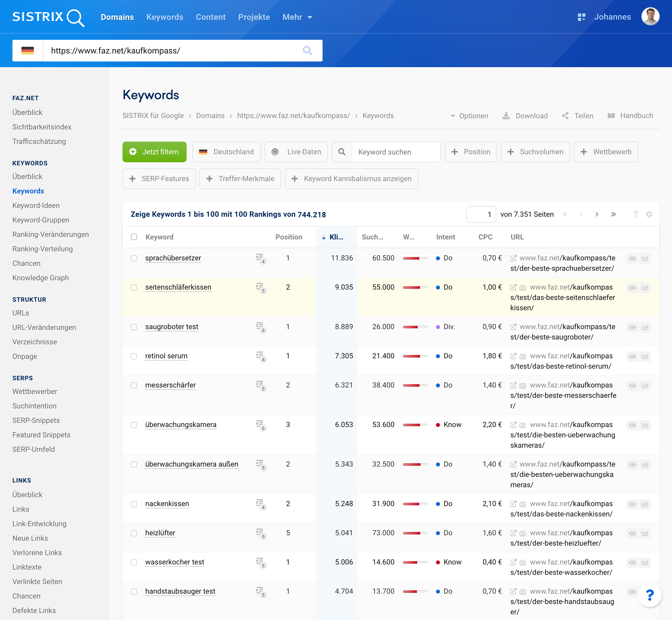672x620 pixels.
Task: Show ranking history chart for retinol serum
Action: coord(645,356)
